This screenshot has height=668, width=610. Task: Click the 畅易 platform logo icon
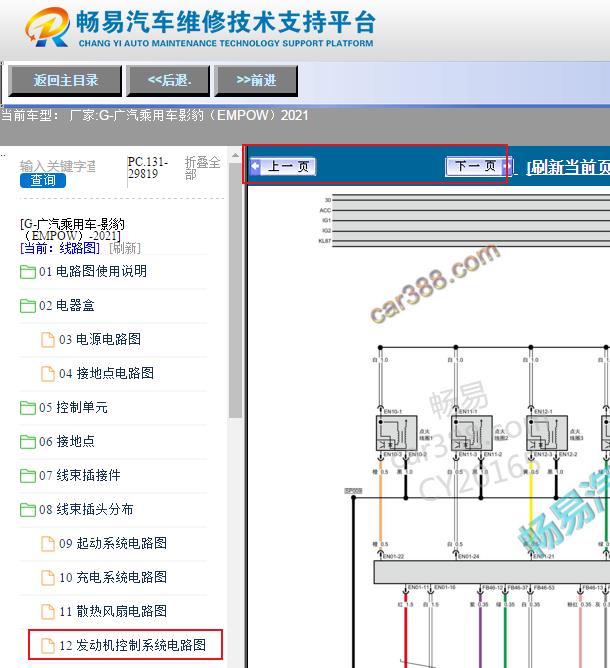coord(48,27)
